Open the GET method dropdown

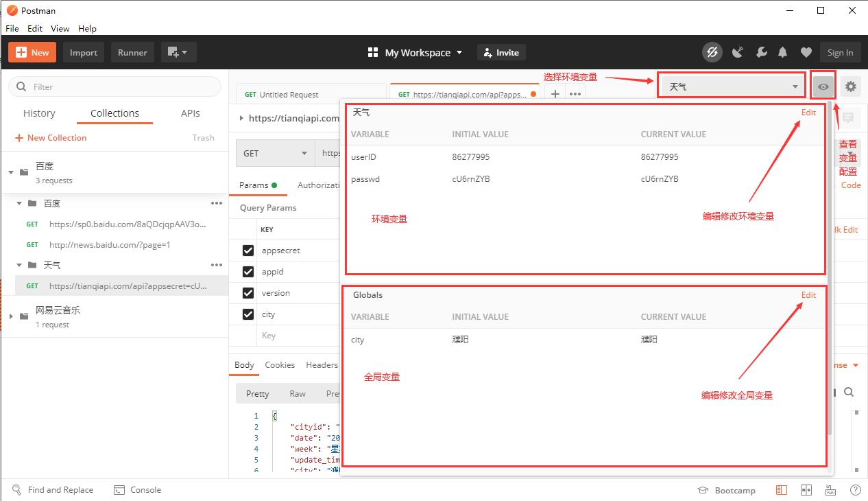click(x=275, y=153)
